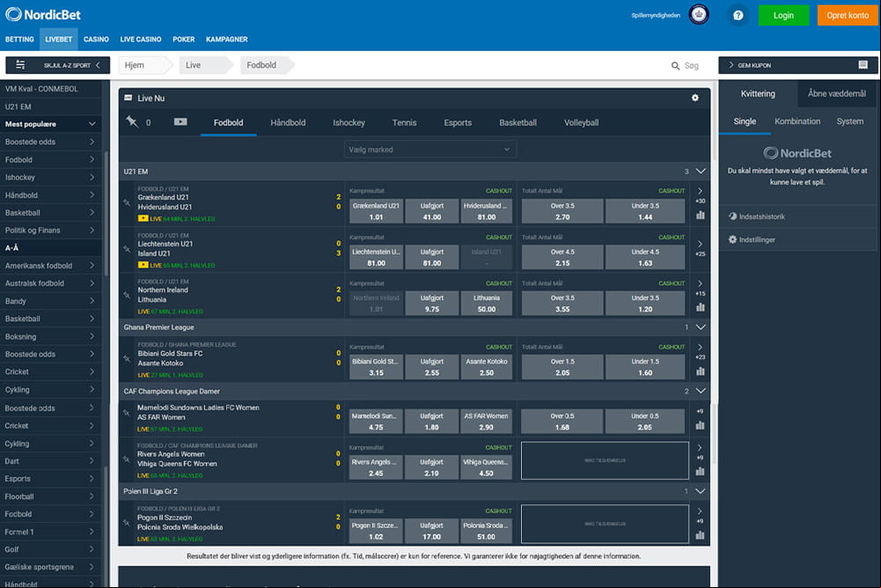The image size is (881, 588).
Task: Switch to the Ishockey tab
Action: (x=349, y=122)
